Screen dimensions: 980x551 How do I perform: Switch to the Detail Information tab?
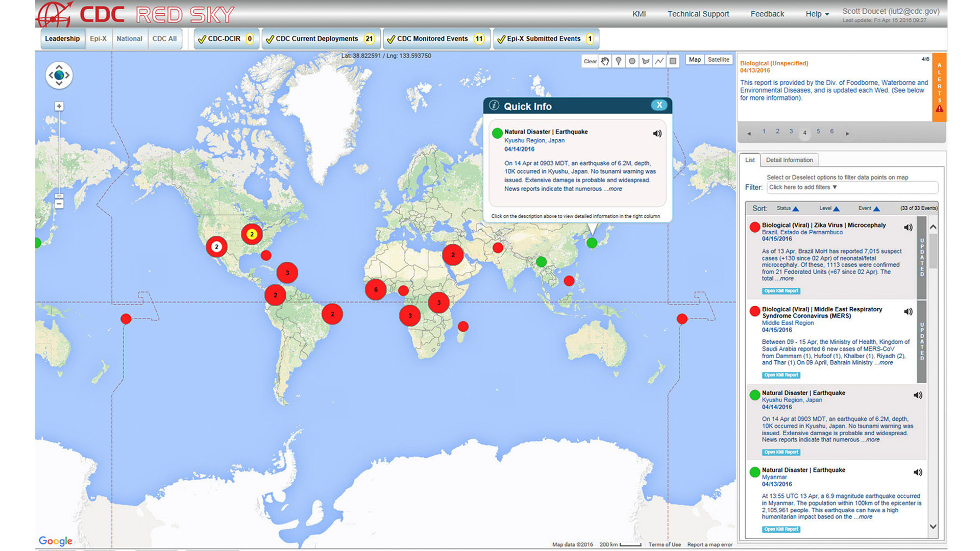click(789, 160)
